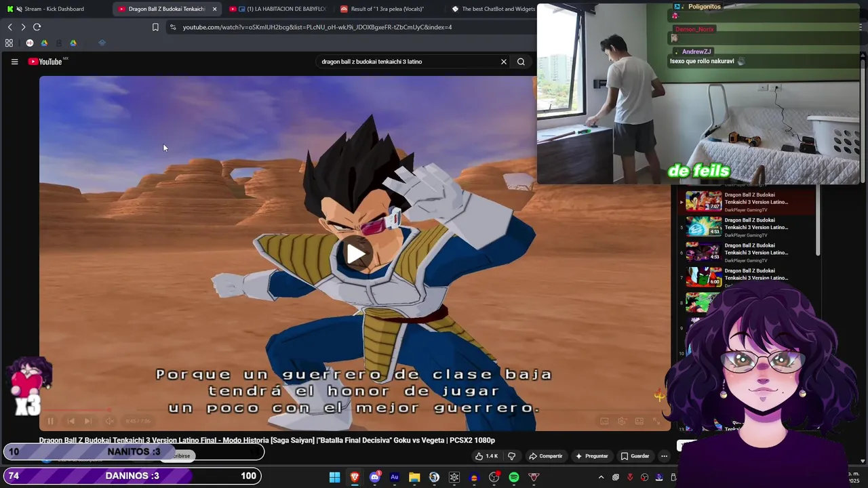This screenshot has height=488, width=868.
Task: Save video with Guardar button
Action: (635, 456)
